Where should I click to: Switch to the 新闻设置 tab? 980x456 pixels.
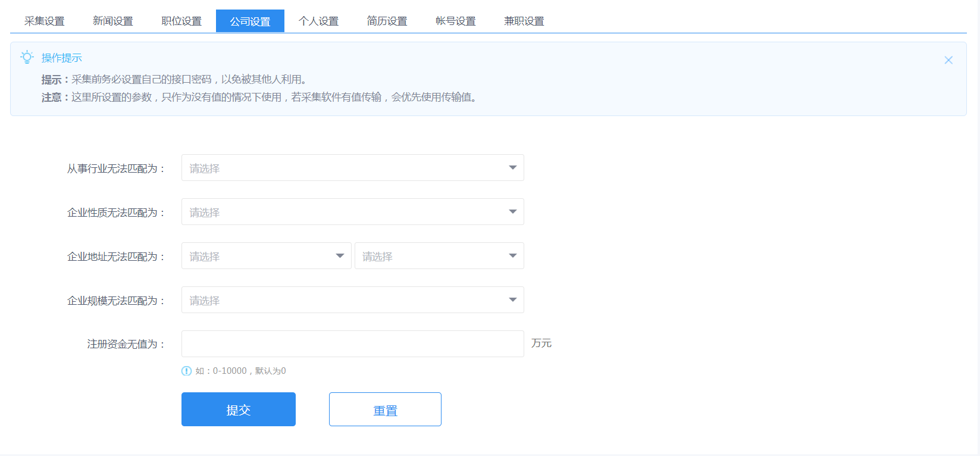coord(113,21)
